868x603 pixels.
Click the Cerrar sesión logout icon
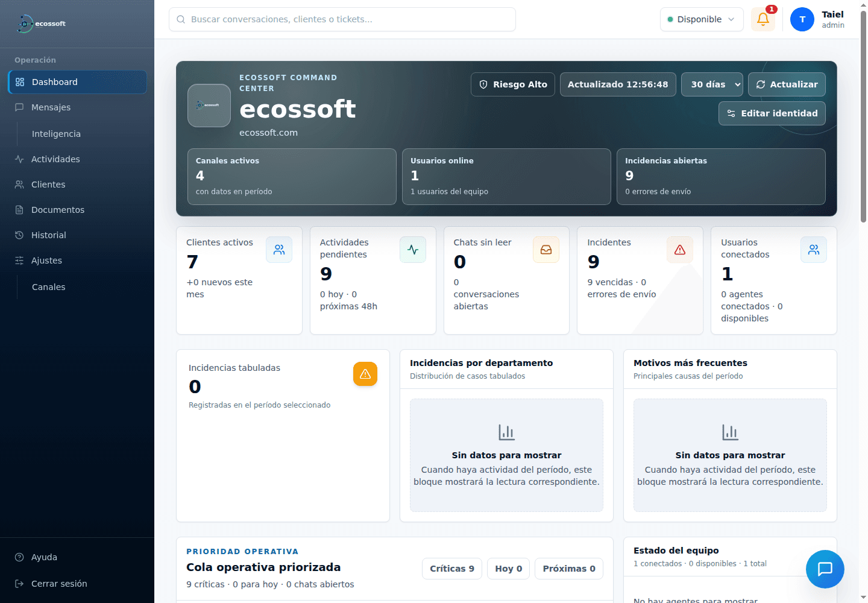(19, 584)
